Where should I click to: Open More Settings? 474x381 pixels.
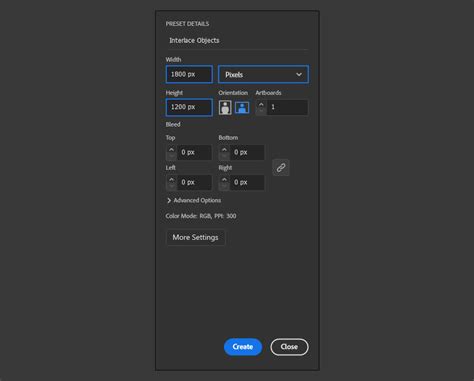click(x=195, y=237)
